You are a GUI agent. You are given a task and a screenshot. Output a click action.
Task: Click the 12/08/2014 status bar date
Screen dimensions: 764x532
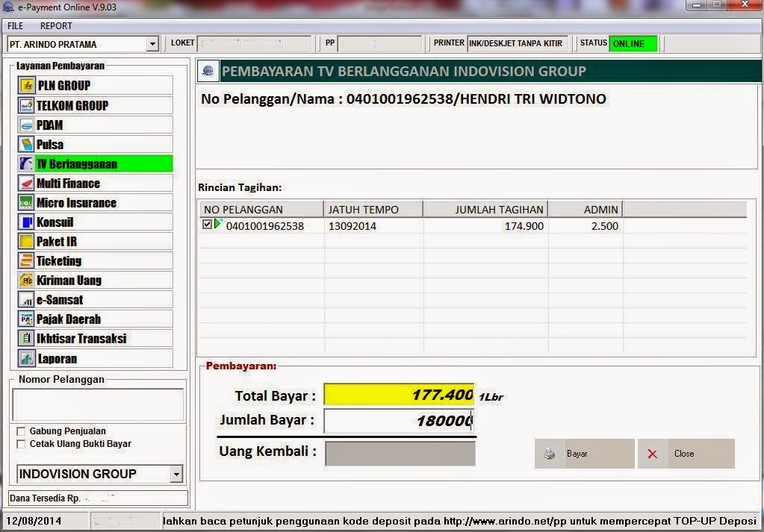click(34, 521)
